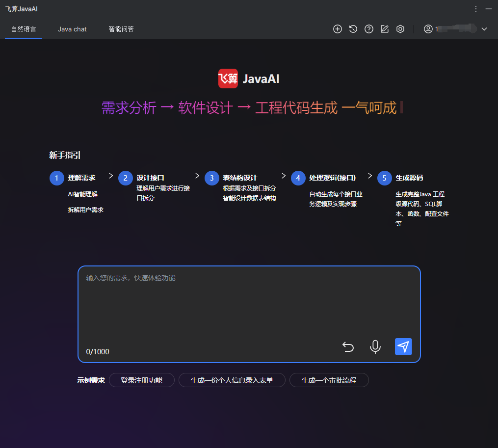The width and height of the screenshot is (498, 448).
Task: Click the chevron arrow after 理解需求
Action: click(111, 176)
